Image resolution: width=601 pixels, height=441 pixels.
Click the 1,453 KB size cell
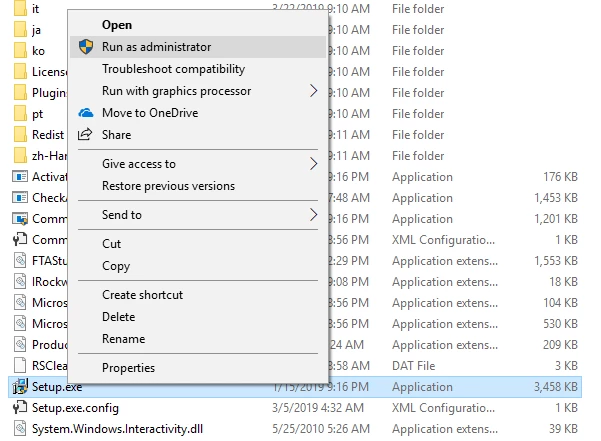pos(556,198)
